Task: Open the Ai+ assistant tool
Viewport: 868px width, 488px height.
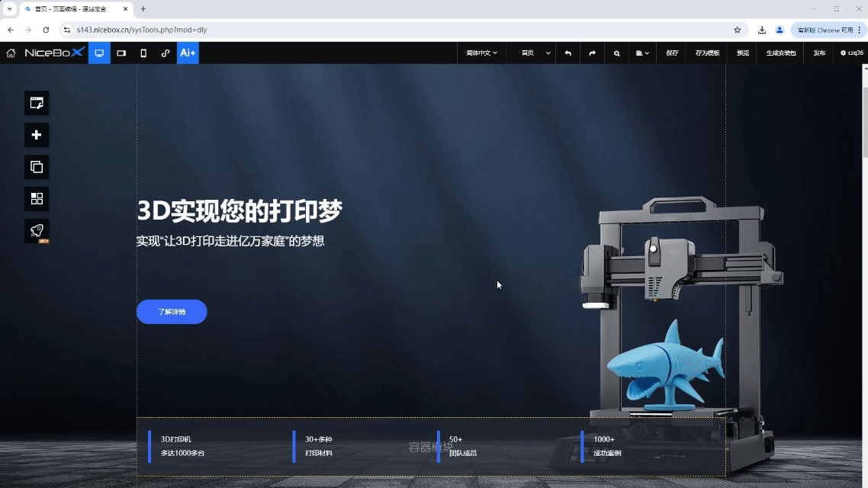Action: [188, 53]
